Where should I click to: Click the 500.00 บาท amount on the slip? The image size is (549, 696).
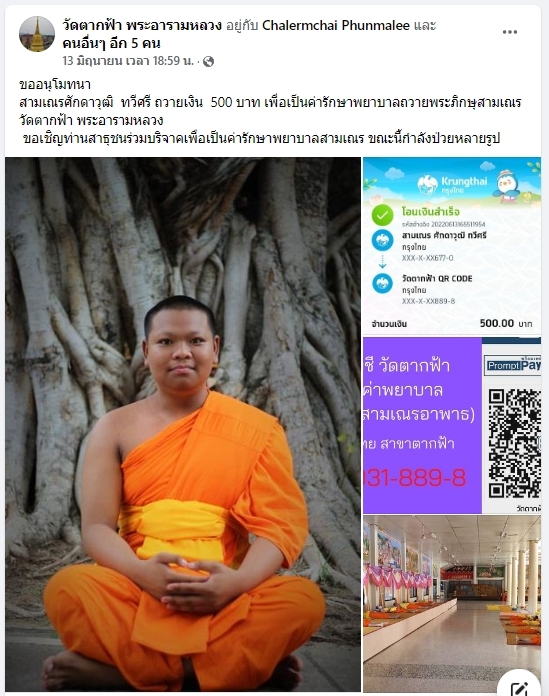(506, 323)
